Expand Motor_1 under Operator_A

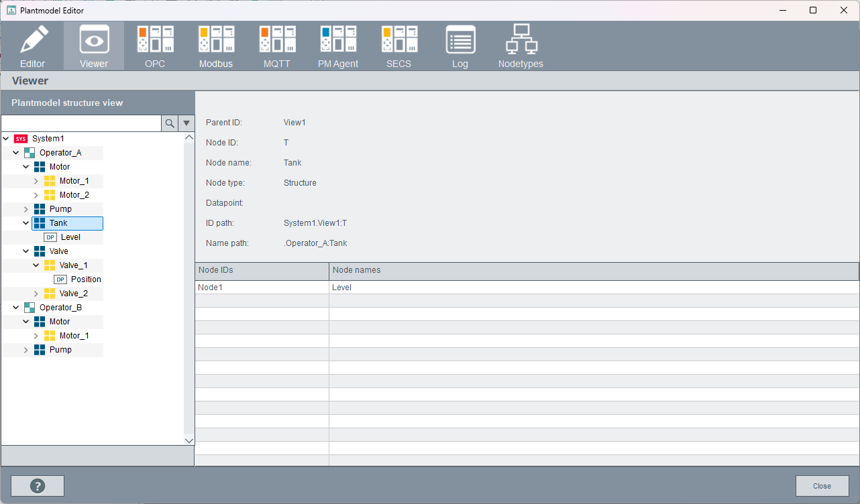[x=36, y=181]
